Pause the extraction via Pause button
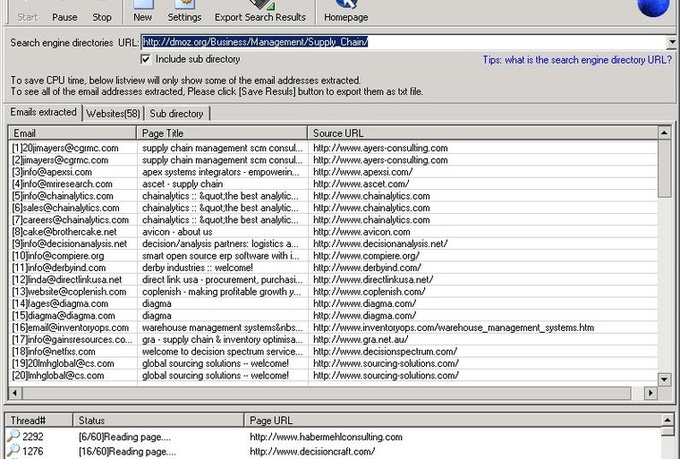680x459 pixels. pos(65,13)
